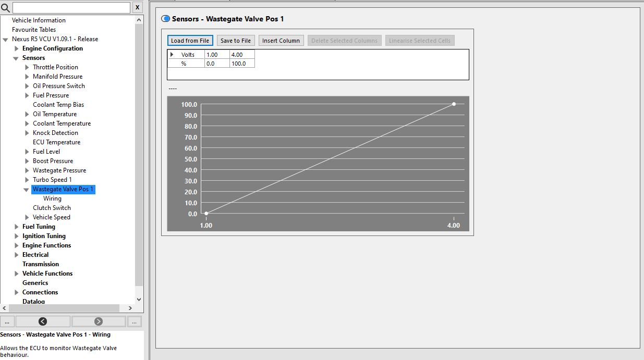Image resolution: width=644 pixels, height=360 pixels.
Task: Click the tree search input field
Action: tap(71, 7)
